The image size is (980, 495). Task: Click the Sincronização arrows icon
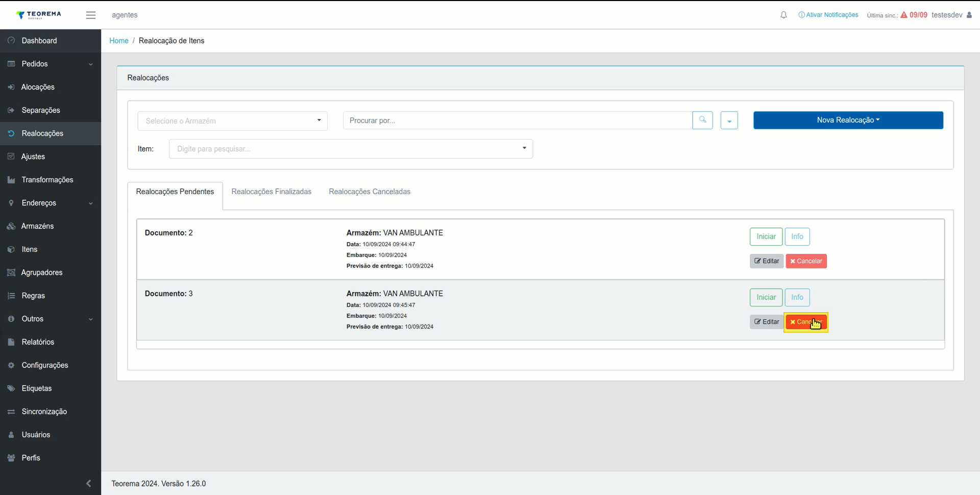click(11, 412)
